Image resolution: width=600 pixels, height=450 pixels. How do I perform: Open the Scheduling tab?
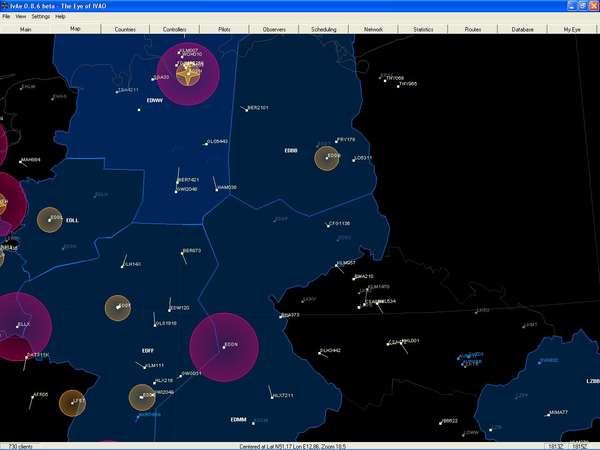(x=324, y=29)
